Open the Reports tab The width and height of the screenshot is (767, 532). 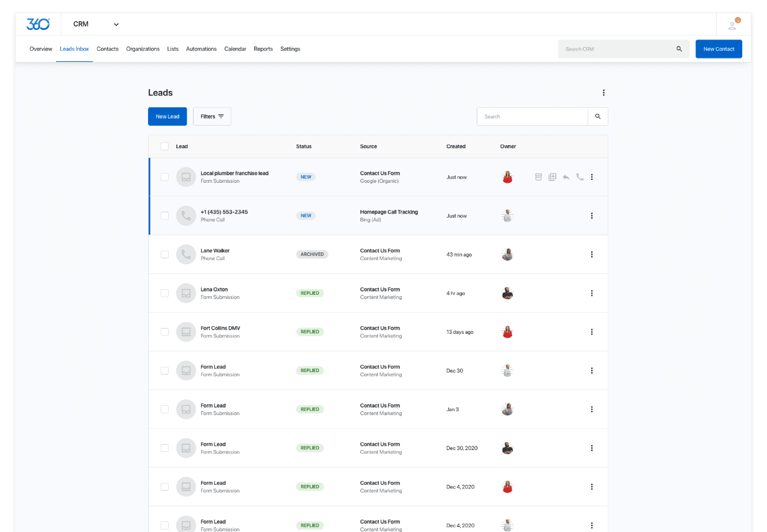263,49
